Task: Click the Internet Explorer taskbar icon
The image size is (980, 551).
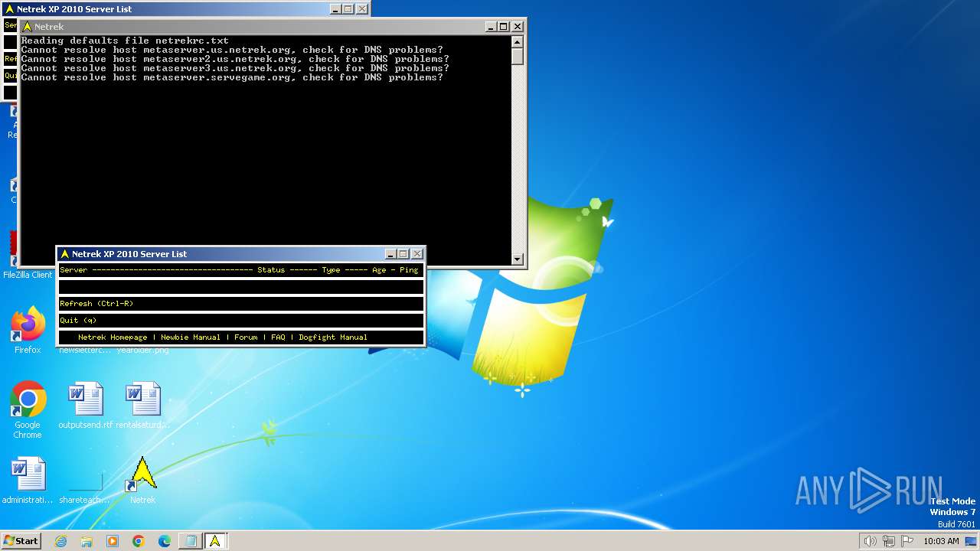Action: 60,541
